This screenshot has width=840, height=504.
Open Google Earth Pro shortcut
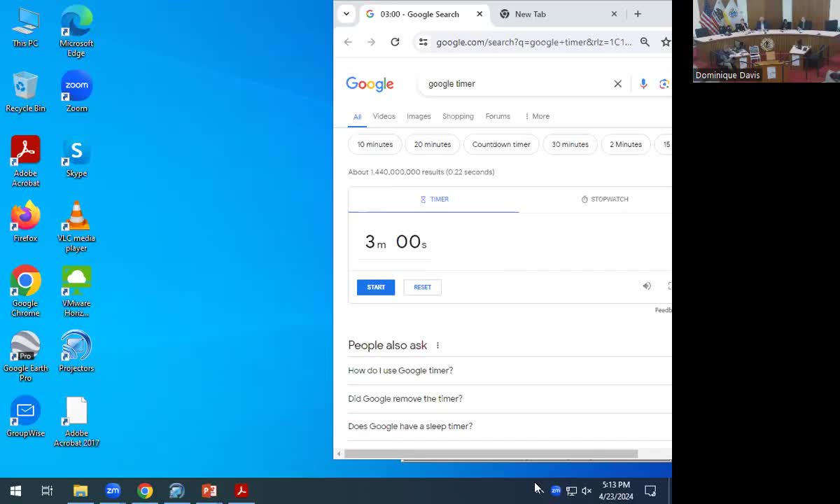coord(25,357)
